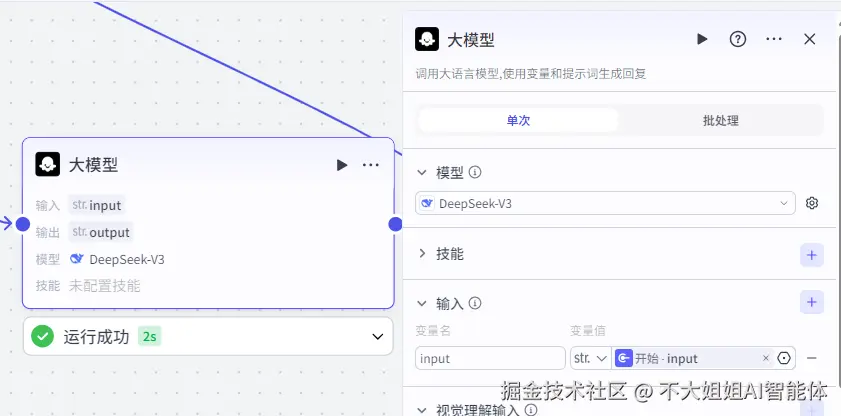Collapse the 模型 section
This screenshot has height=416, width=841.
click(422, 173)
